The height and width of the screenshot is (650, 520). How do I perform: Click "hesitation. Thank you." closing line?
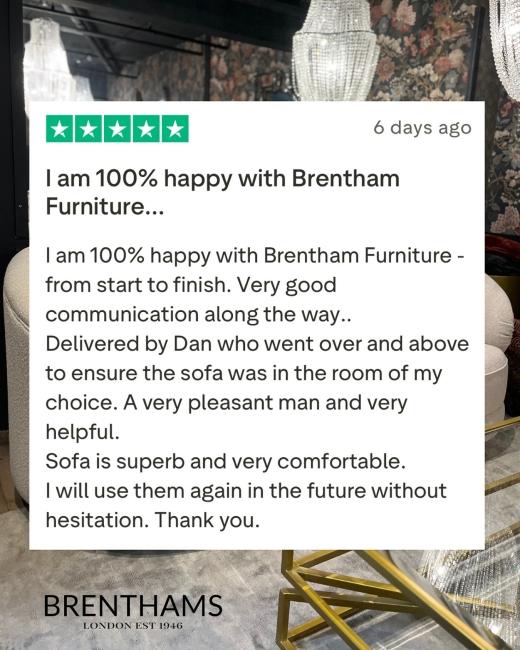[x=153, y=520]
